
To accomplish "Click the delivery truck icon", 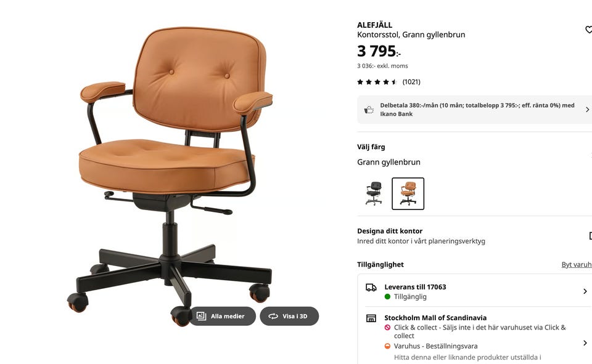I will pos(371,288).
